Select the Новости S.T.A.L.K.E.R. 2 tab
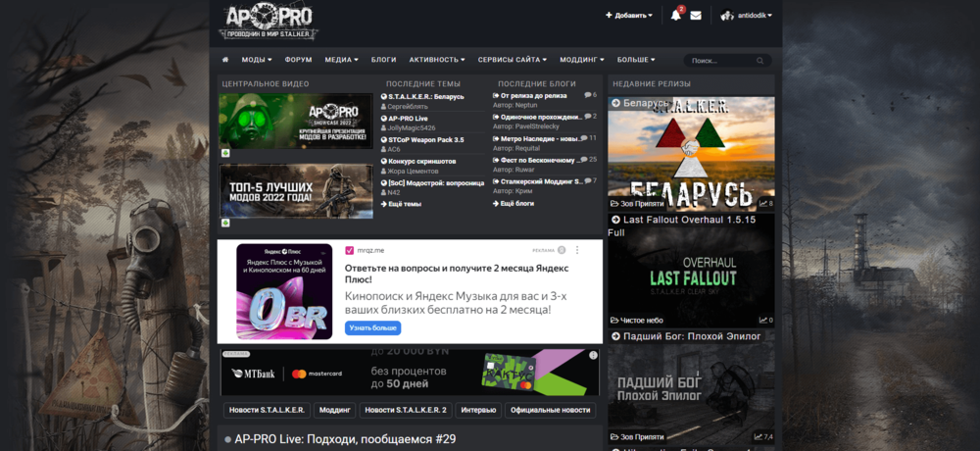The height and width of the screenshot is (451, 980). (x=405, y=411)
